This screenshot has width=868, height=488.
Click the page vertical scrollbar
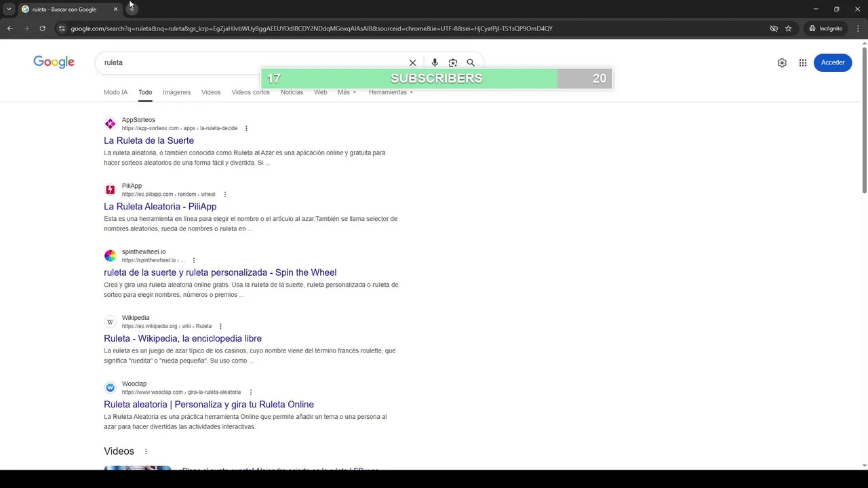click(865, 119)
